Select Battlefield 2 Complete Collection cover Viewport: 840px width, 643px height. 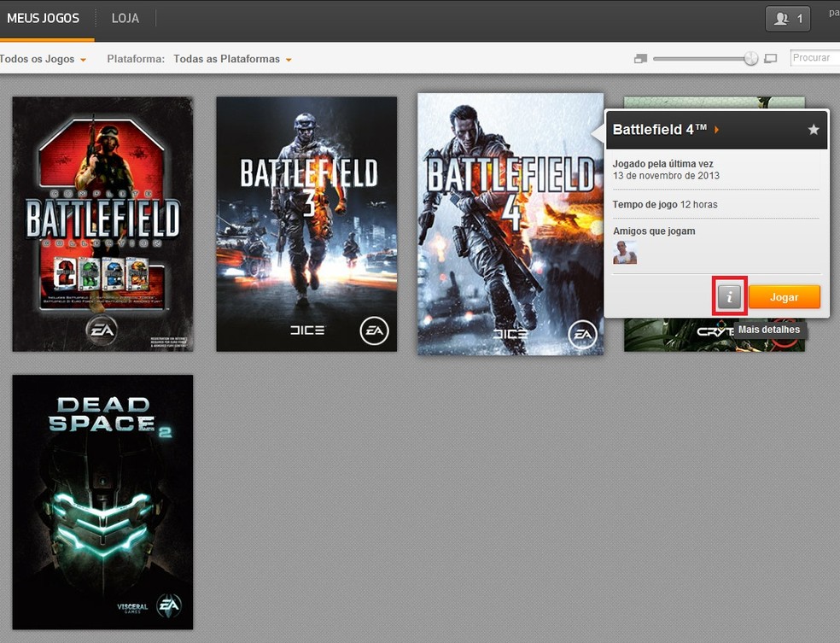click(102, 224)
